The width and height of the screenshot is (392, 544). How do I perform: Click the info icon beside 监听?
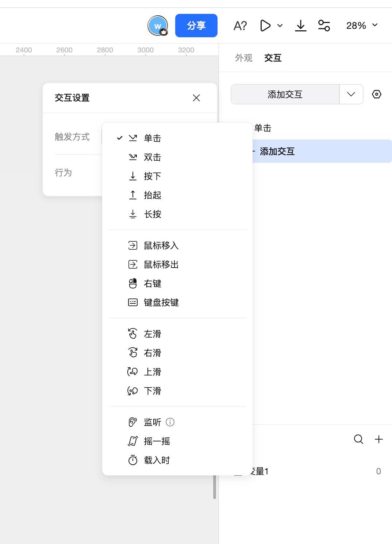[x=170, y=422]
